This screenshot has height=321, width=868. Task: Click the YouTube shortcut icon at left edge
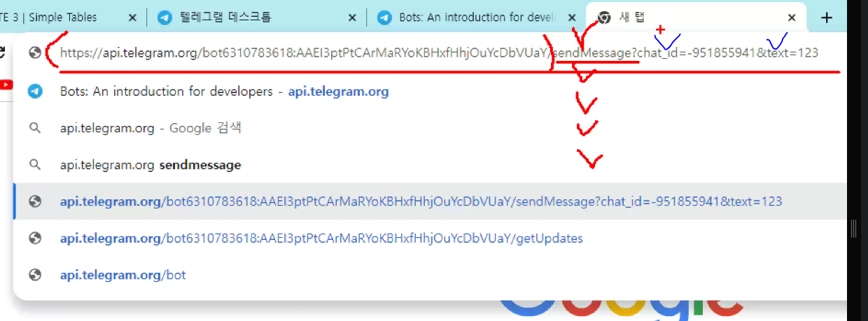pos(6,85)
